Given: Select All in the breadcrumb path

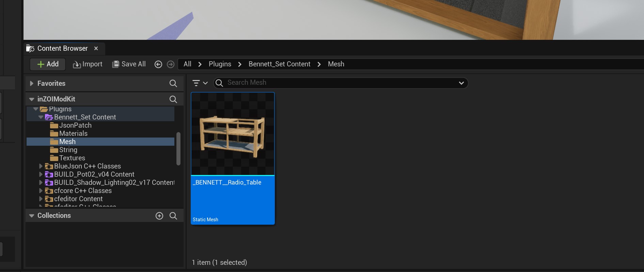Looking at the screenshot, I should 187,64.
